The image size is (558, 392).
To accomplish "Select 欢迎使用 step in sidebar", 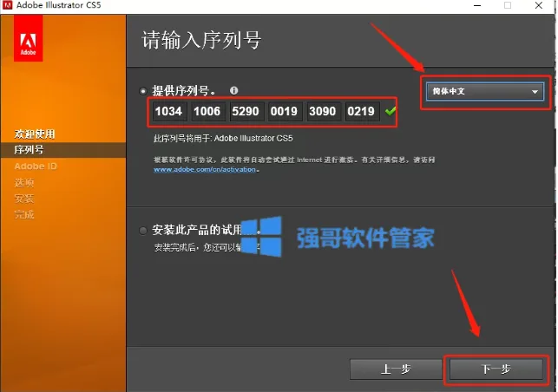I will click(x=35, y=134).
